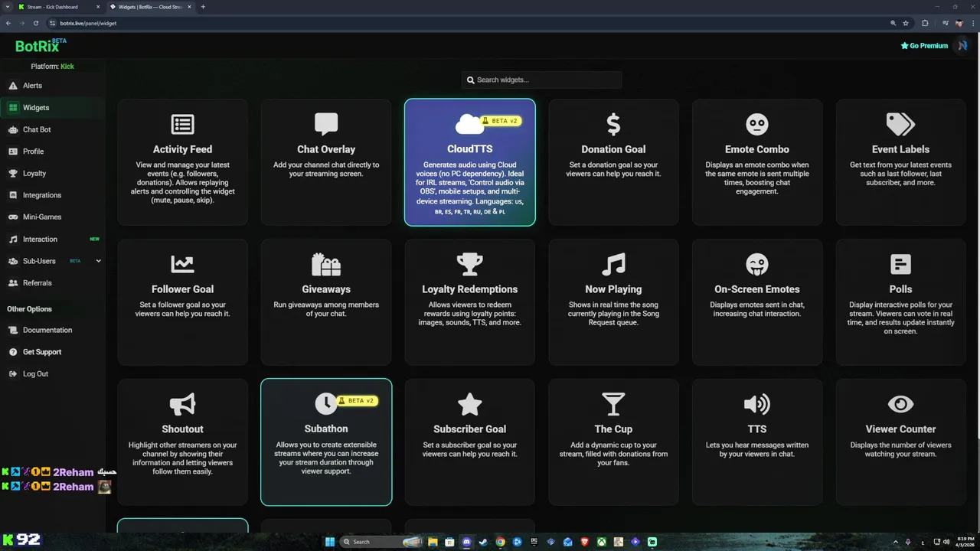Screen dimensions: 980x551
Task: Click the TTS speaker icon
Action: pyautogui.click(x=757, y=404)
